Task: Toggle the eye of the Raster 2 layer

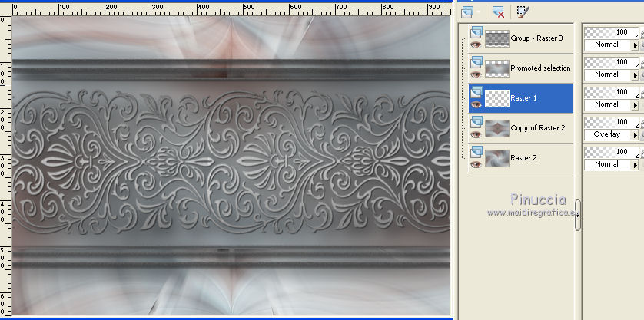Action: (x=476, y=164)
